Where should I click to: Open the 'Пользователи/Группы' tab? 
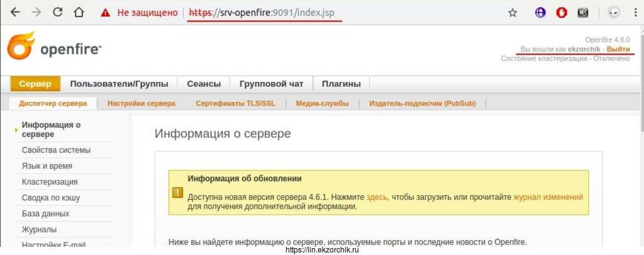[x=119, y=84]
